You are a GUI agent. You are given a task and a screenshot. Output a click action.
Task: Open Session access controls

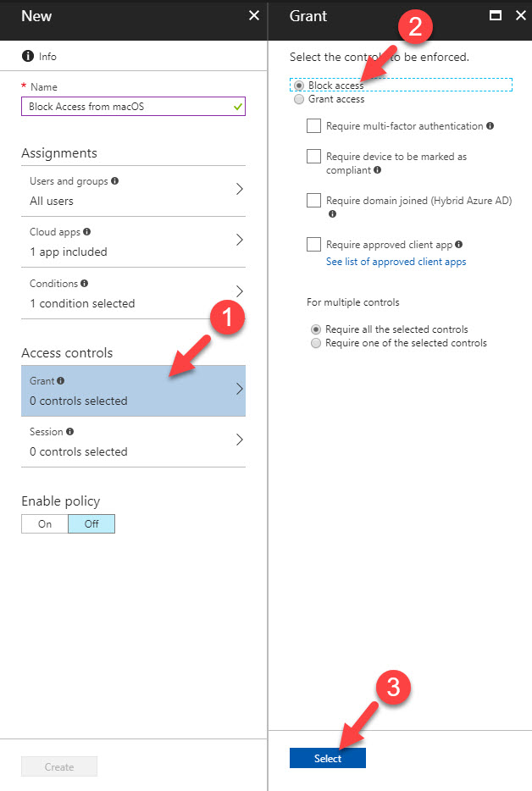click(x=133, y=441)
